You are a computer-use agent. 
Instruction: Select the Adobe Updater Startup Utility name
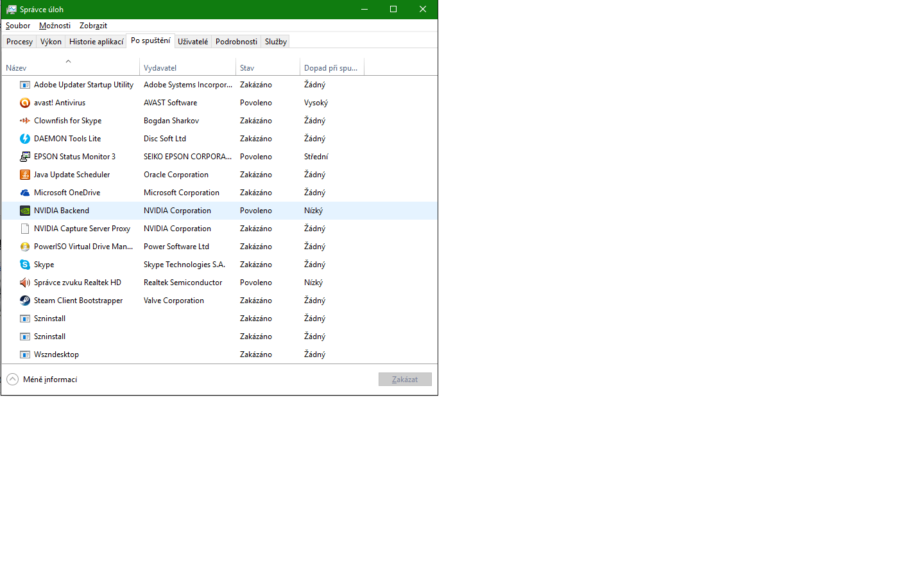[83, 85]
